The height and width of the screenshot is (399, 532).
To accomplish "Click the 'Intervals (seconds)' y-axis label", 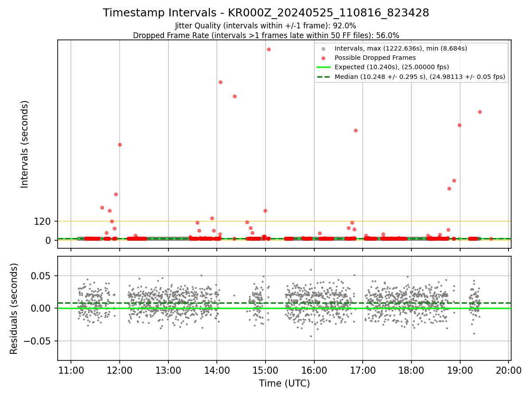I will click(x=25, y=144).
